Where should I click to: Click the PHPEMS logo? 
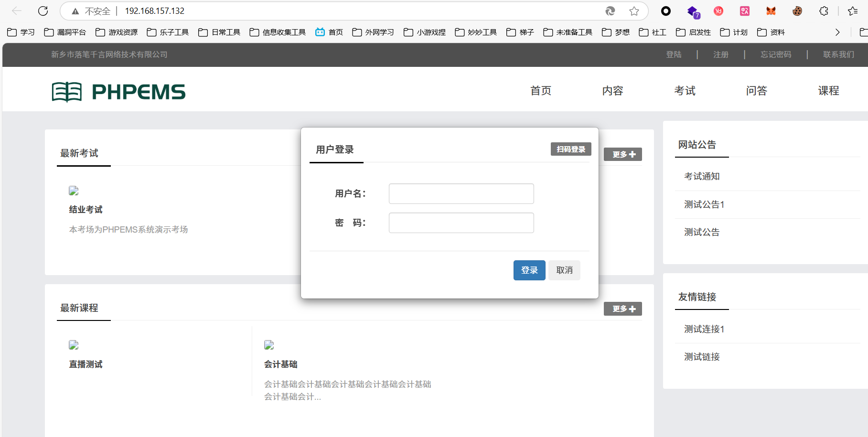click(x=118, y=92)
